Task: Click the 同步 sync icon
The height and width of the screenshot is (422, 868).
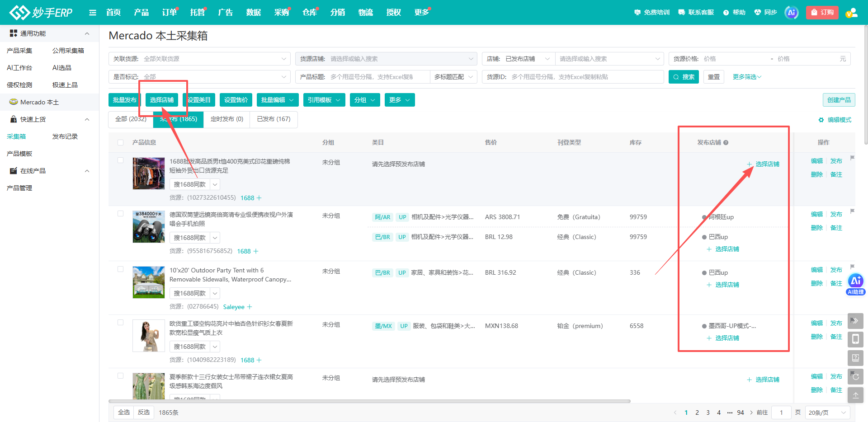Action: point(758,12)
